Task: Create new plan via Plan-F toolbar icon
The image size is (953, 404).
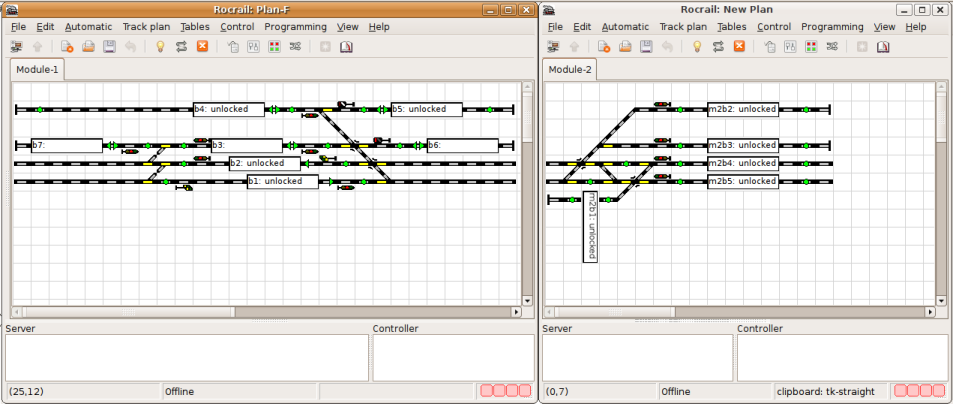Action: tap(67, 46)
